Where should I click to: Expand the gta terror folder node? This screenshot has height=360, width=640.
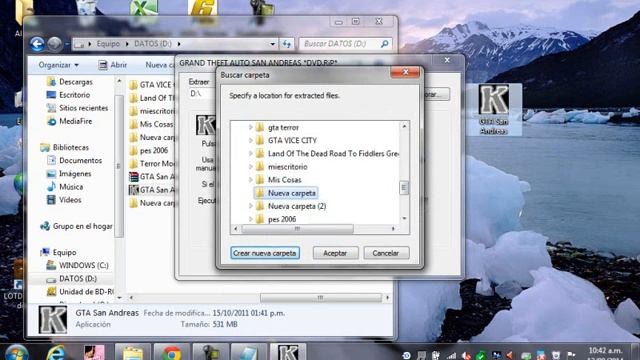251,127
